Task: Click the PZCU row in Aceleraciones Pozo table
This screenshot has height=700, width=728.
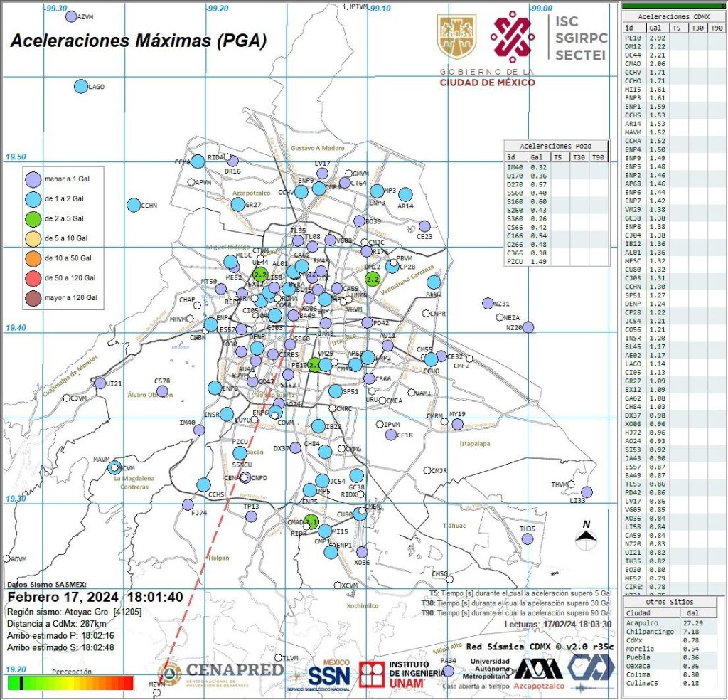Action: 556,262
